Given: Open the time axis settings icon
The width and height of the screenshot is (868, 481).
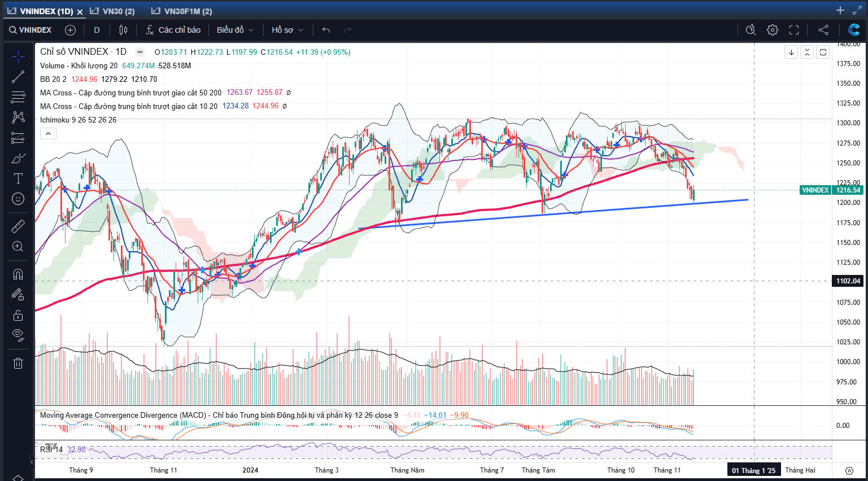Looking at the screenshot, I should click(x=849, y=470).
